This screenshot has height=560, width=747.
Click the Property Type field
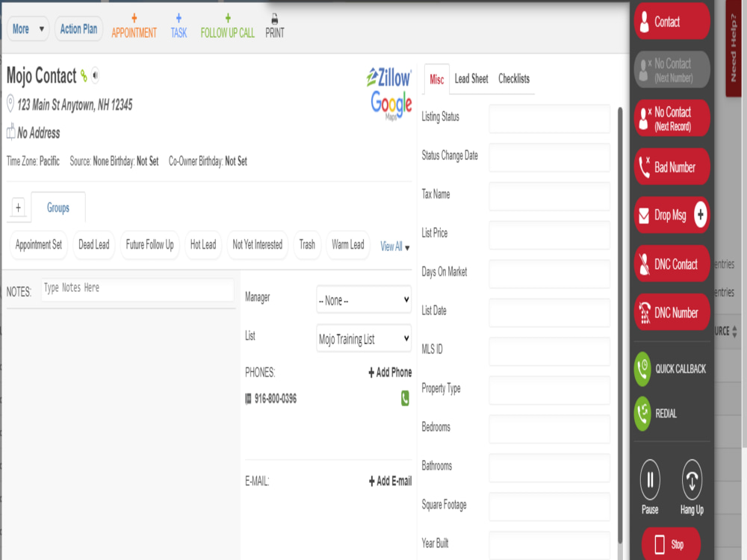point(549,390)
